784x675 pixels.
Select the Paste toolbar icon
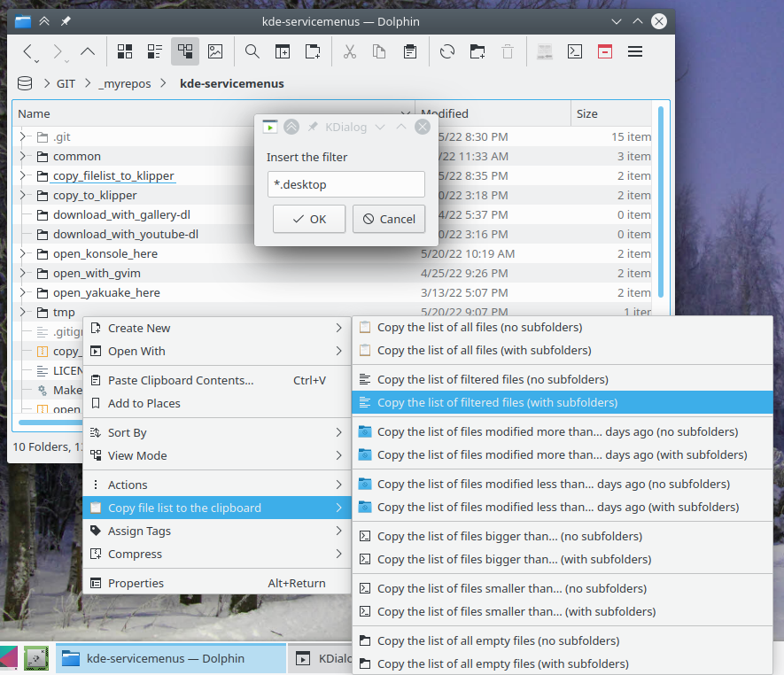pos(409,51)
